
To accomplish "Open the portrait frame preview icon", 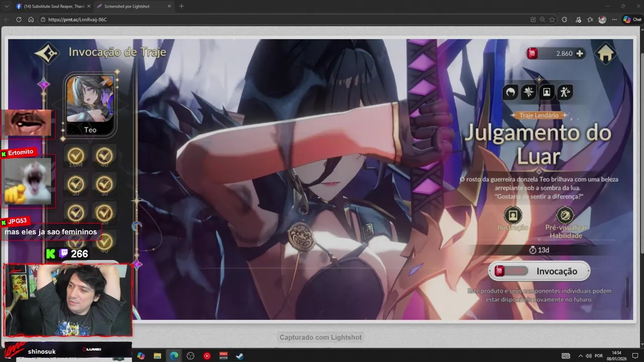I will (x=546, y=92).
